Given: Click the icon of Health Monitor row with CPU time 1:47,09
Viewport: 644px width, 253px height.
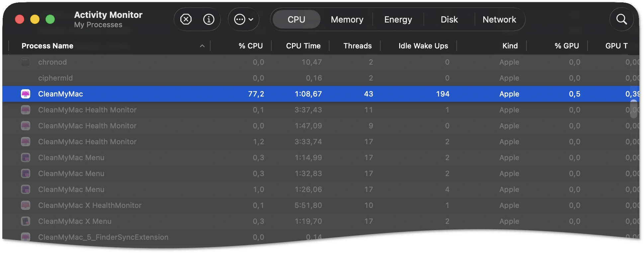Looking at the screenshot, I should click(x=26, y=126).
